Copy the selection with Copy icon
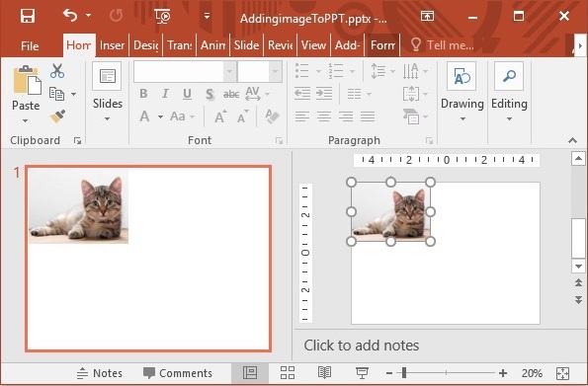Screen dimensions: 588x386 click(56, 94)
